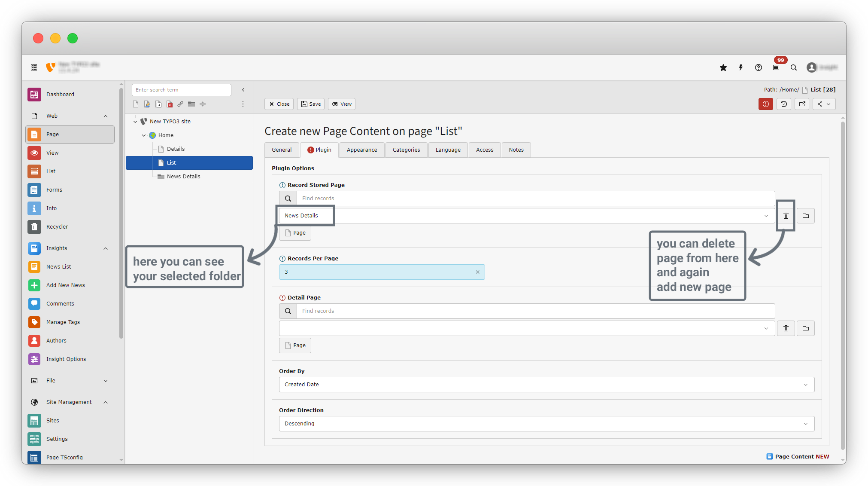Click the flush cache lightning icon
This screenshot has height=486, width=868.
click(x=741, y=67)
